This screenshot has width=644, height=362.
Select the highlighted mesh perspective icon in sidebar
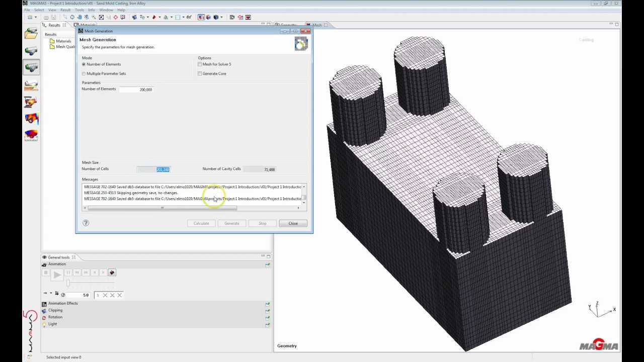[x=31, y=67]
